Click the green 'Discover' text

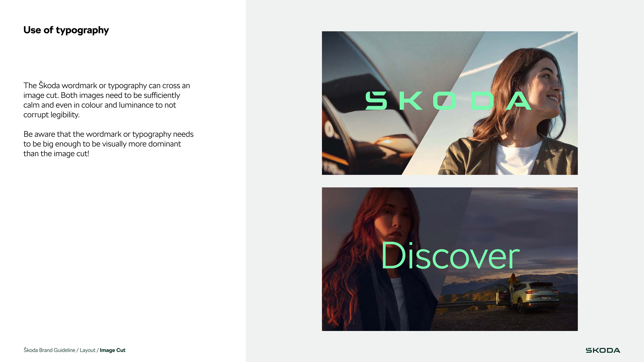(450, 256)
